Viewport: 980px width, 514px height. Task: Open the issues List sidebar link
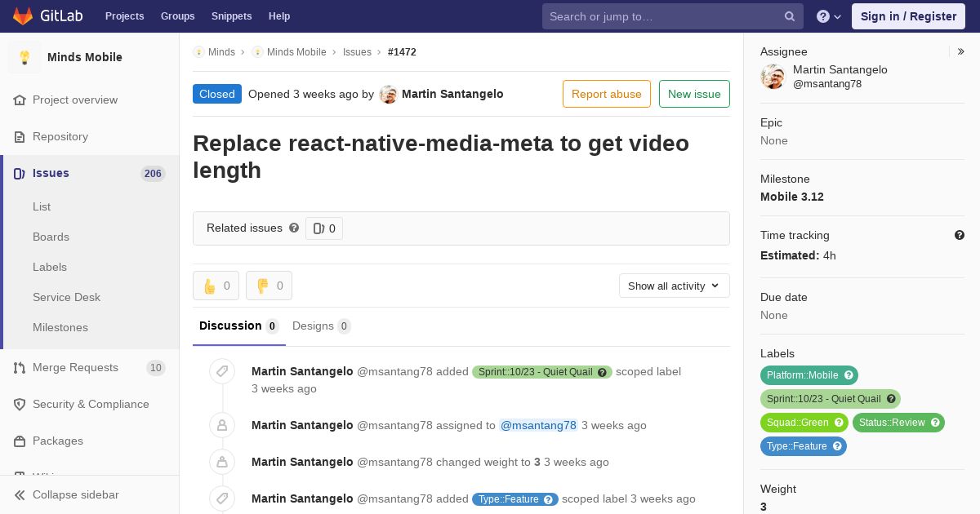[42, 207]
